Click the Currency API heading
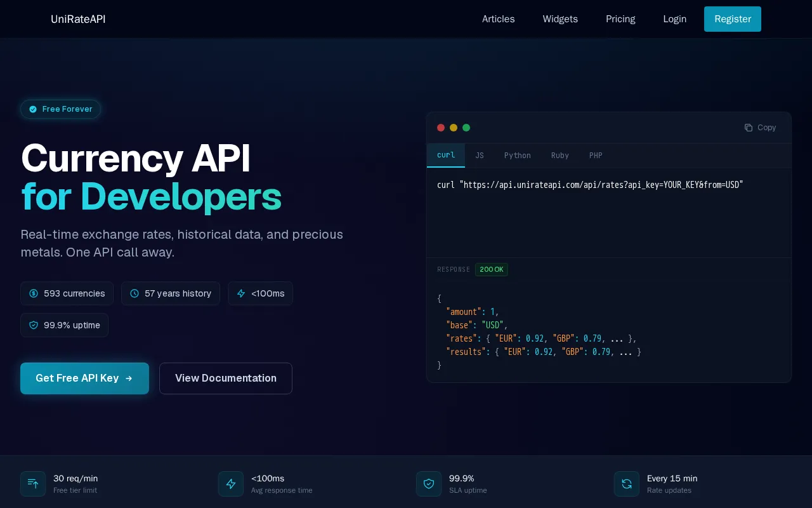The width and height of the screenshot is (812, 508). click(x=136, y=159)
